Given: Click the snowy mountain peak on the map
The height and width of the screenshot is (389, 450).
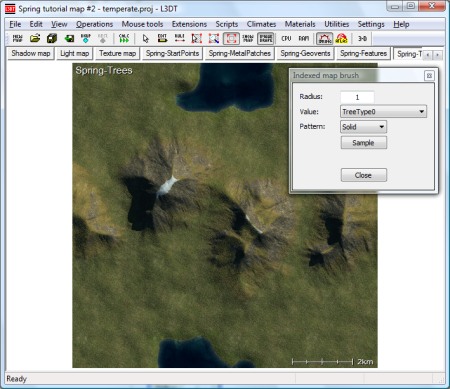Looking at the screenshot, I should 168,186.
